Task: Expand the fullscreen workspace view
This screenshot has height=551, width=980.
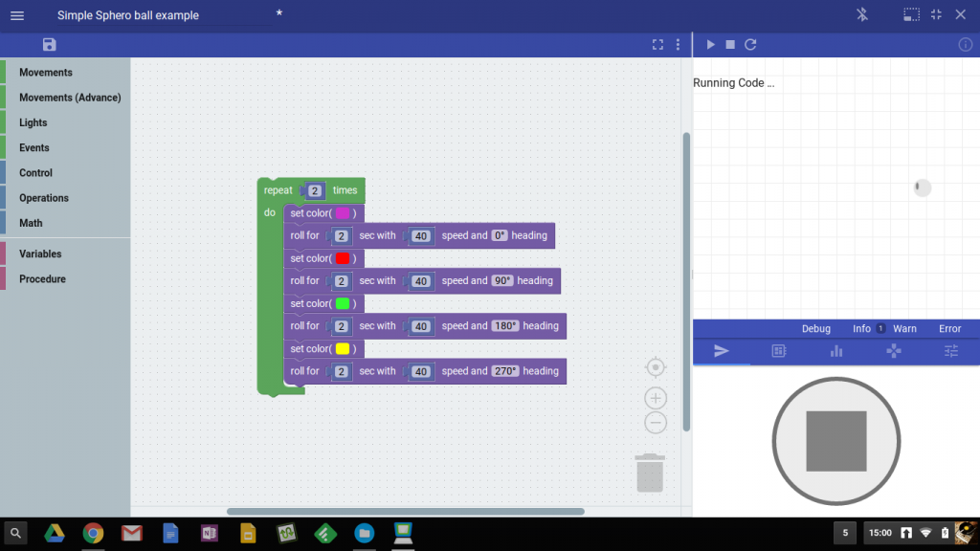Action: [x=657, y=44]
